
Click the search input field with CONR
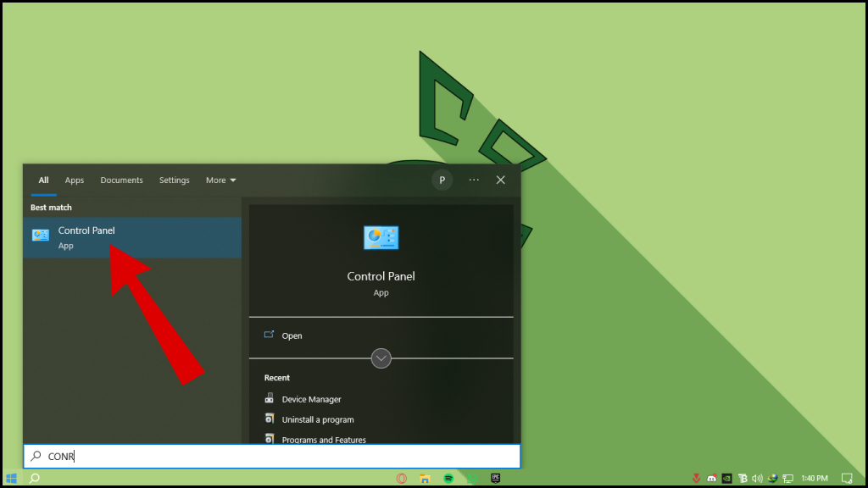point(272,456)
